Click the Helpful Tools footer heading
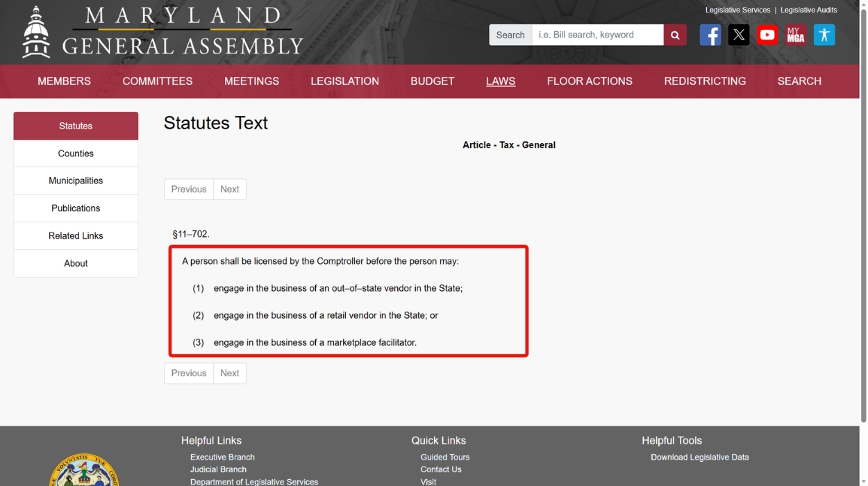The image size is (868, 486). (671, 441)
